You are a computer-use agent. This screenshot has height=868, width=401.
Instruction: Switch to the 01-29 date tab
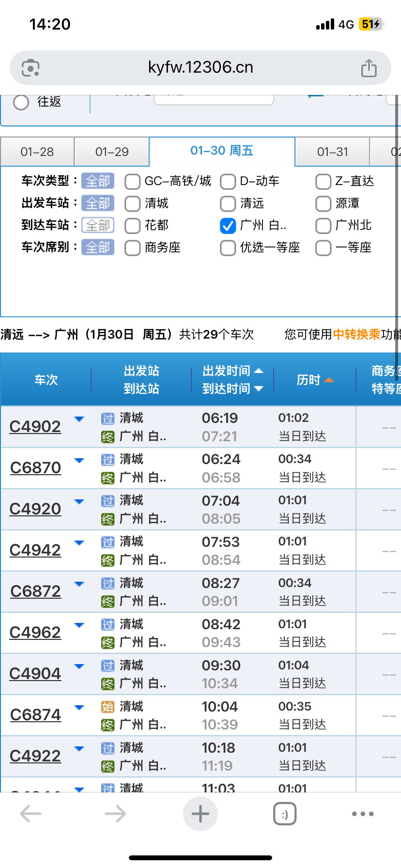click(x=112, y=152)
